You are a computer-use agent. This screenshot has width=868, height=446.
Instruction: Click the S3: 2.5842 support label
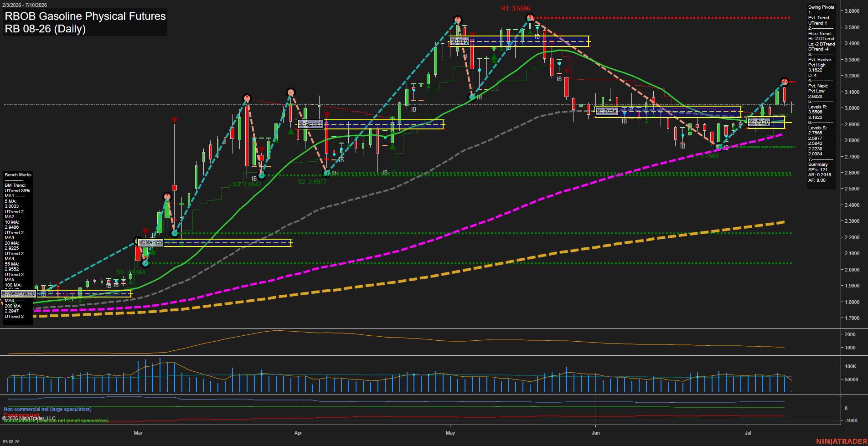coord(247,185)
